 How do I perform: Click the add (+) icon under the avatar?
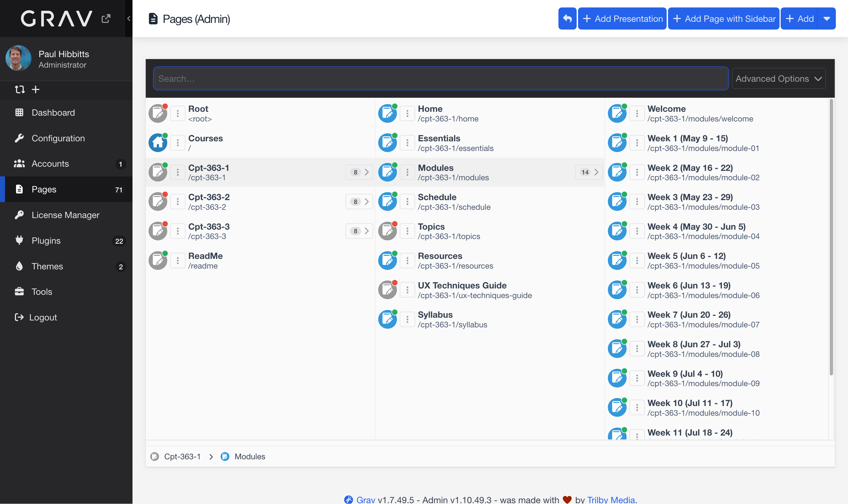pyautogui.click(x=35, y=89)
